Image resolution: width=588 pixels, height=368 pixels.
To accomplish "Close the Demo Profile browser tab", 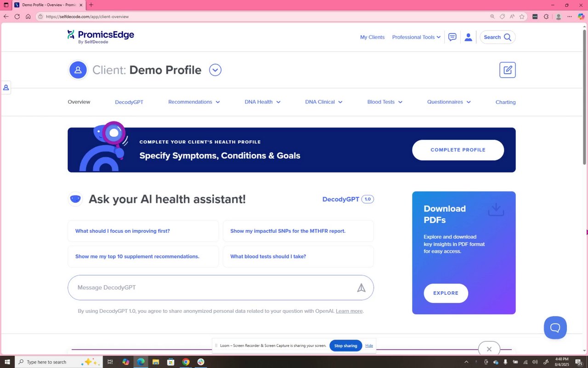I will pyautogui.click(x=81, y=5).
